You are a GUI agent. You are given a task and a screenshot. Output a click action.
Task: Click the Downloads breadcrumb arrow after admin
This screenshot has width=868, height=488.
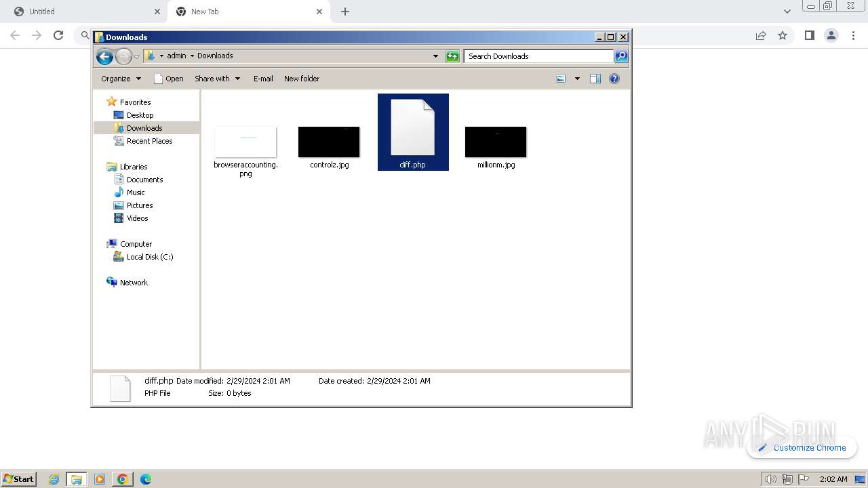pyautogui.click(x=192, y=56)
